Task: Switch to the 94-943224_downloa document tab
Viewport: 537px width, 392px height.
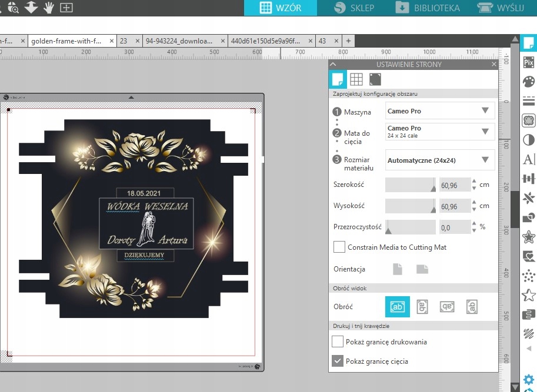Action: click(x=179, y=41)
